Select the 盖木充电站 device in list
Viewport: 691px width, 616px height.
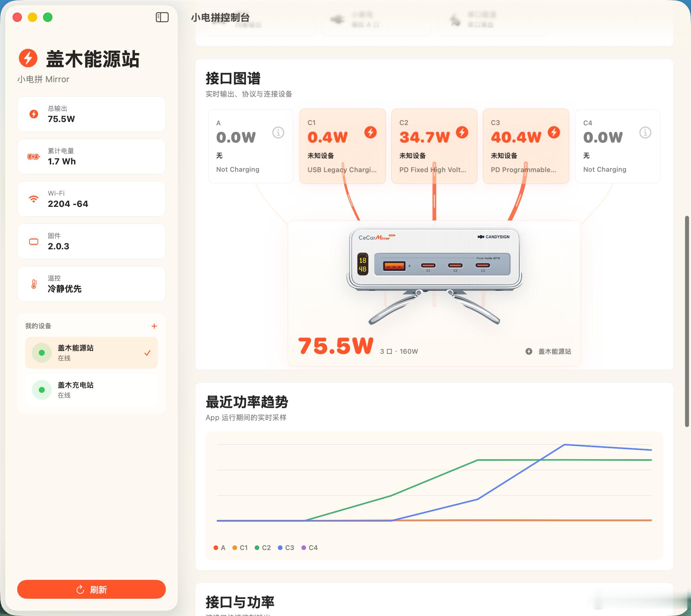point(92,390)
